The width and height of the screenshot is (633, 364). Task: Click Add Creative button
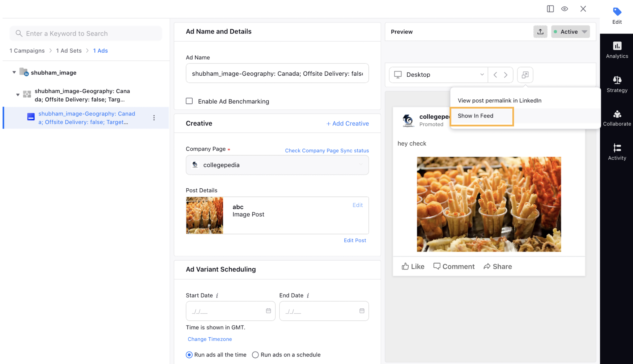coord(347,124)
